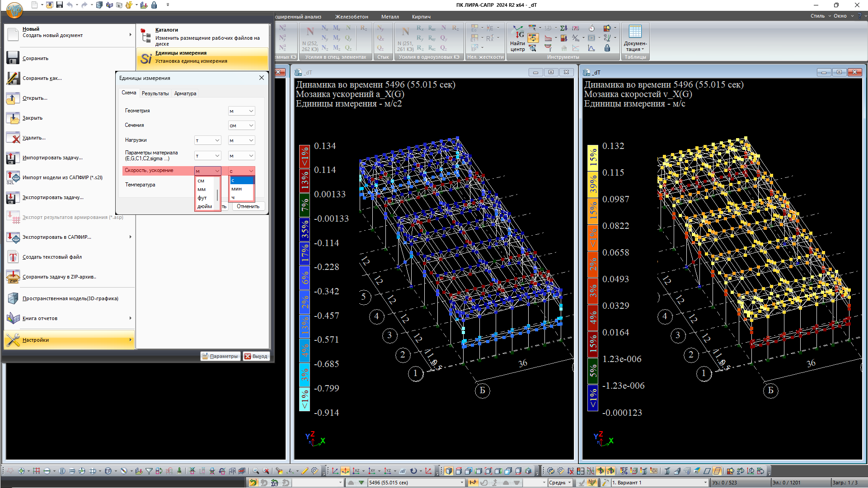Open Пространственная модель 3D-графика icon
The width and height of the screenshot is (868, 488).
coord(13,298)
